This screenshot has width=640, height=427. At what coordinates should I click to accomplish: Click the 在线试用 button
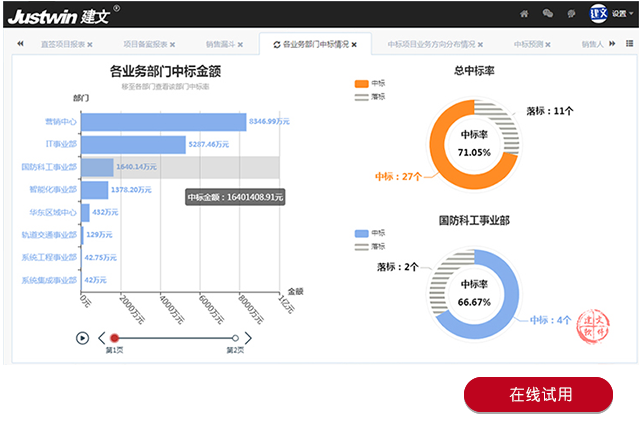click(x=538, y=394)
